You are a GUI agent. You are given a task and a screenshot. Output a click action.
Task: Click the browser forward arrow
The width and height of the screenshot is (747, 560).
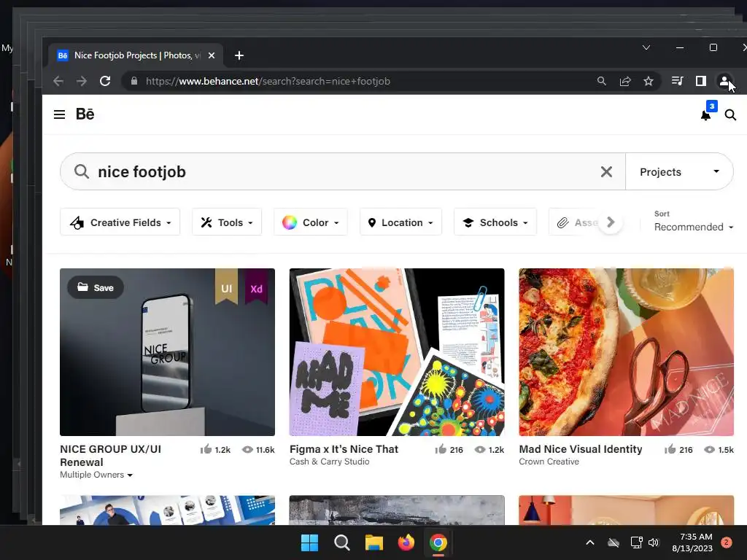(82, 81)
